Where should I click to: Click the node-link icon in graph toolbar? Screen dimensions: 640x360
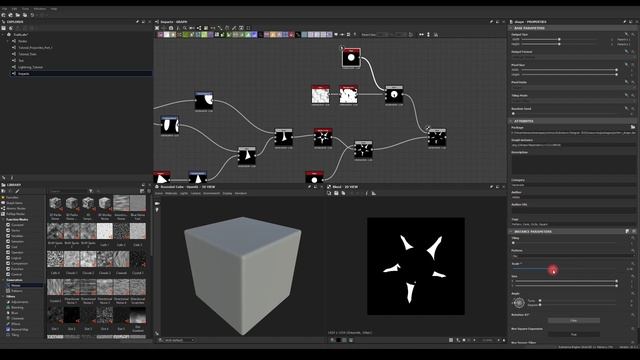pyautogui.click(x=199, y=28)
